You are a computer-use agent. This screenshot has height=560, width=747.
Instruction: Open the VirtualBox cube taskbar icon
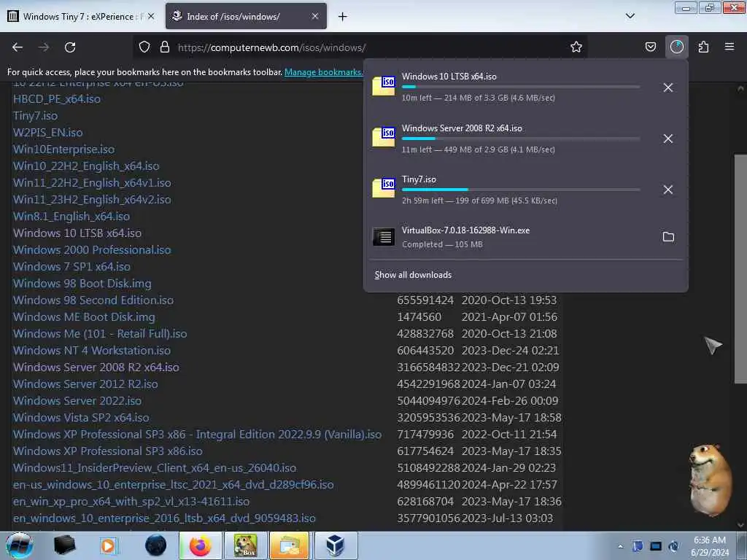(x=336, y=545)
